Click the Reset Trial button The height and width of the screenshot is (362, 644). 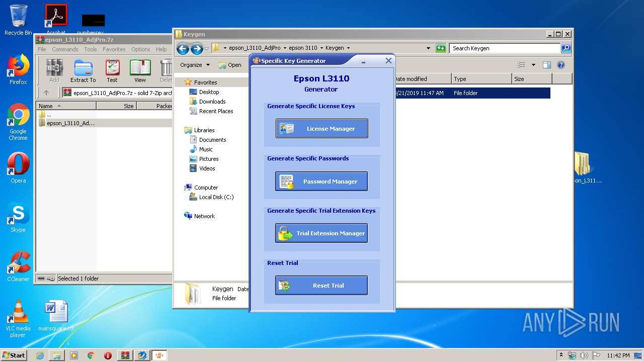coord(321,285)
